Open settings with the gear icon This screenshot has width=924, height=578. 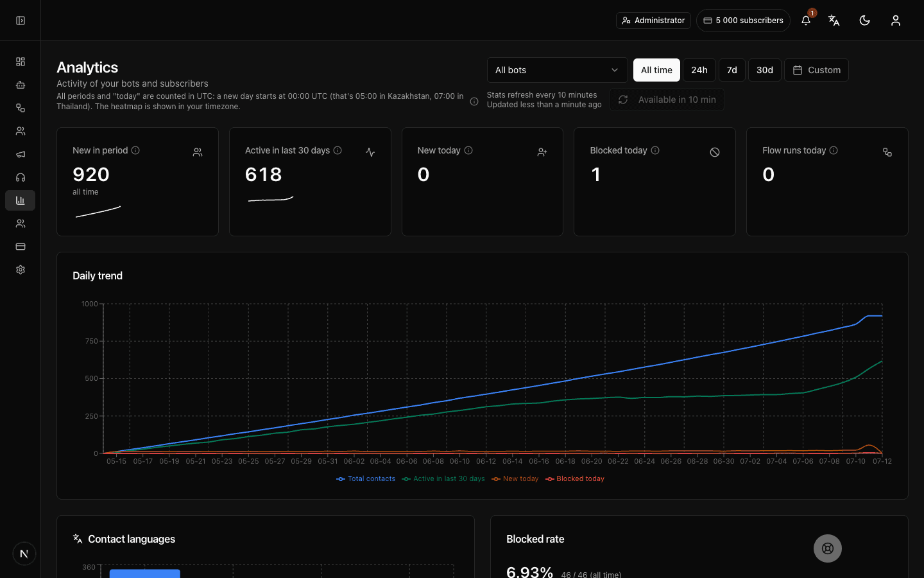21,270
